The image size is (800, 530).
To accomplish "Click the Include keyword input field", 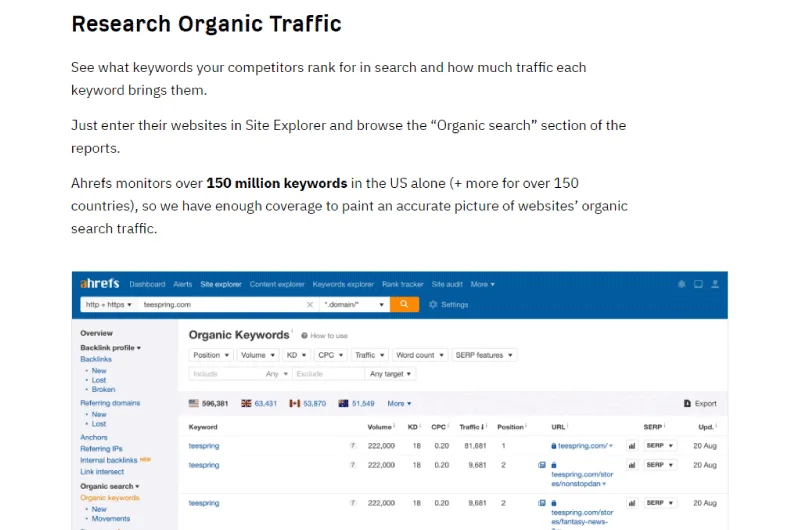I will [226, 374].
